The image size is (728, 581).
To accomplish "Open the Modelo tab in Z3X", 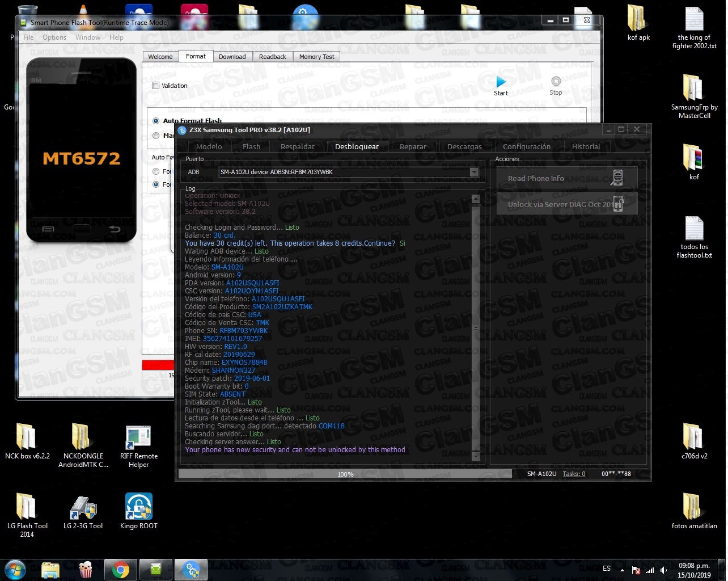I will tap(209, 146).
